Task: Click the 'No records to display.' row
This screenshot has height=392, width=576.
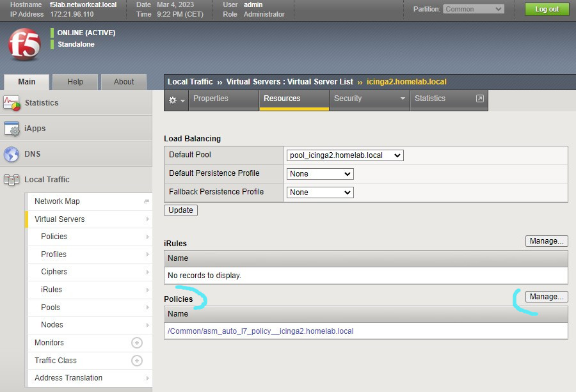Action: (x=366, y=276)
